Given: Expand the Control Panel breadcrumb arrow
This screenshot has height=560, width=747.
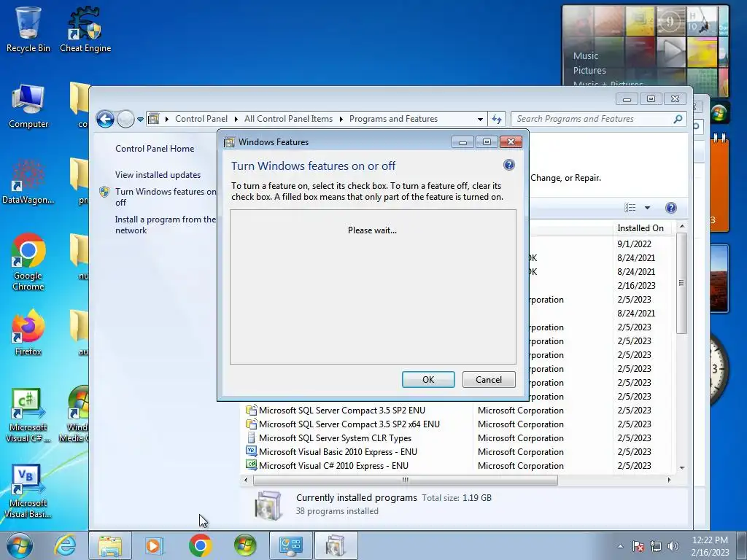Looking at the screenshot, I should tap(236, 119).
